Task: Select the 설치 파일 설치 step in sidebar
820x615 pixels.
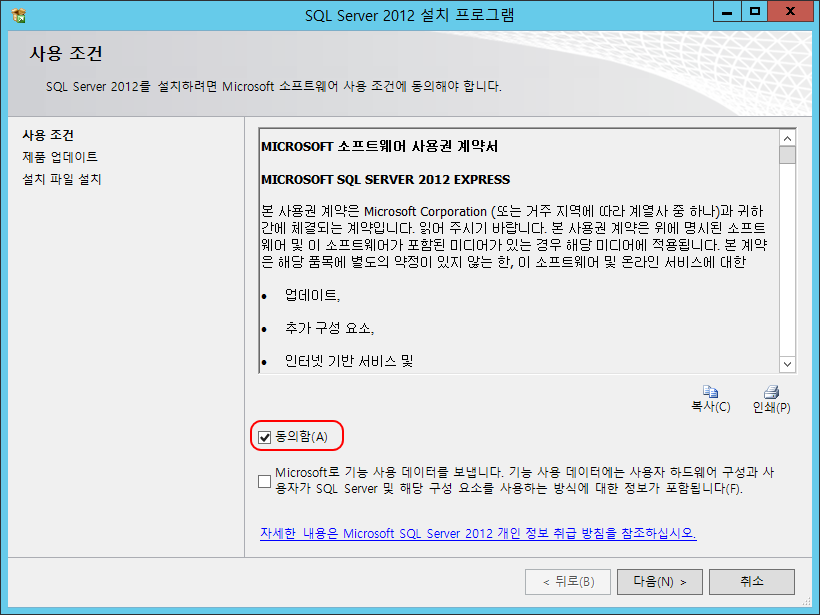Action: (62, 179)
